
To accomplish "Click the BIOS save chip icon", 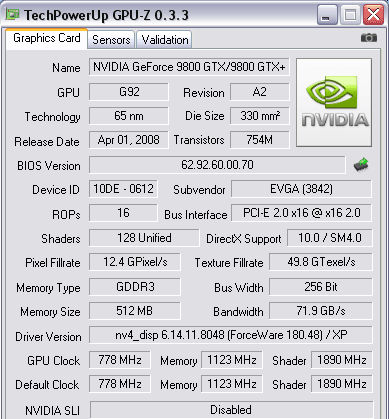I will (361, 165).
